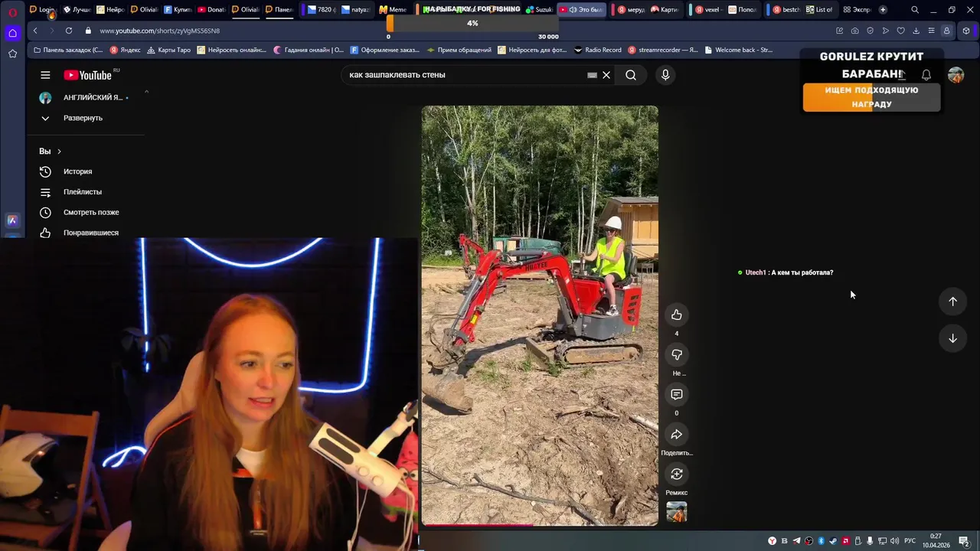
Task: Open the Вы section chevron
Action: point(59,152)
